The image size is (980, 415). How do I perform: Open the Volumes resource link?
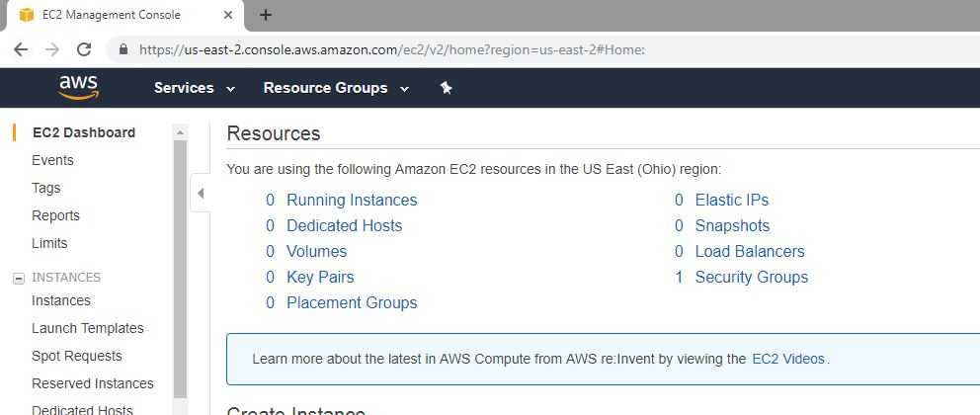(317, 251)
